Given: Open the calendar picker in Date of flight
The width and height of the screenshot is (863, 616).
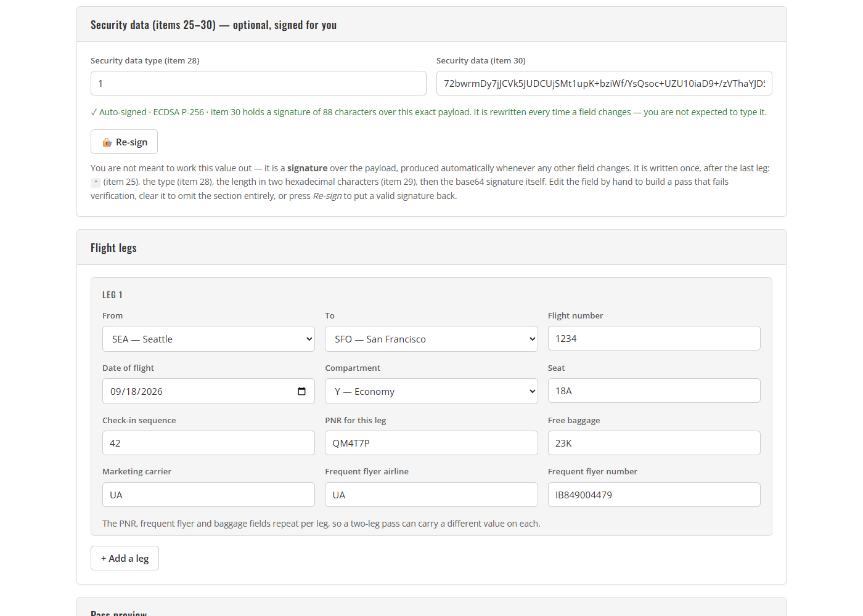Looking at the screenshot, I should [x=301, y=391].
